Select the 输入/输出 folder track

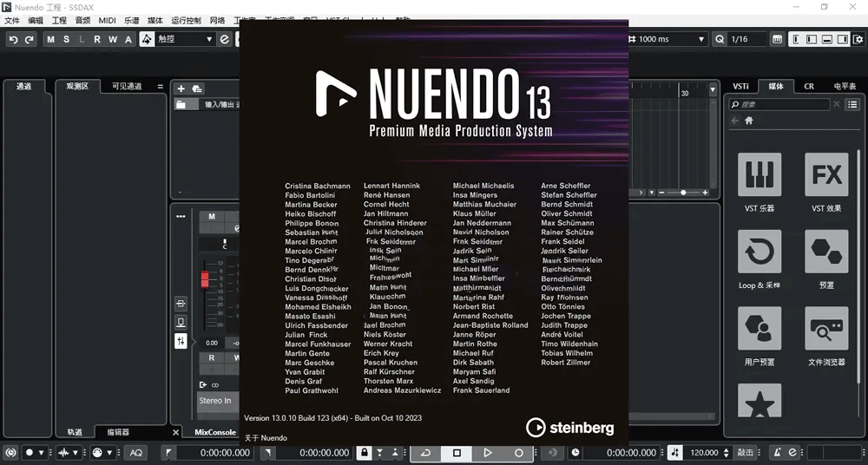click(x=207, y=104)
